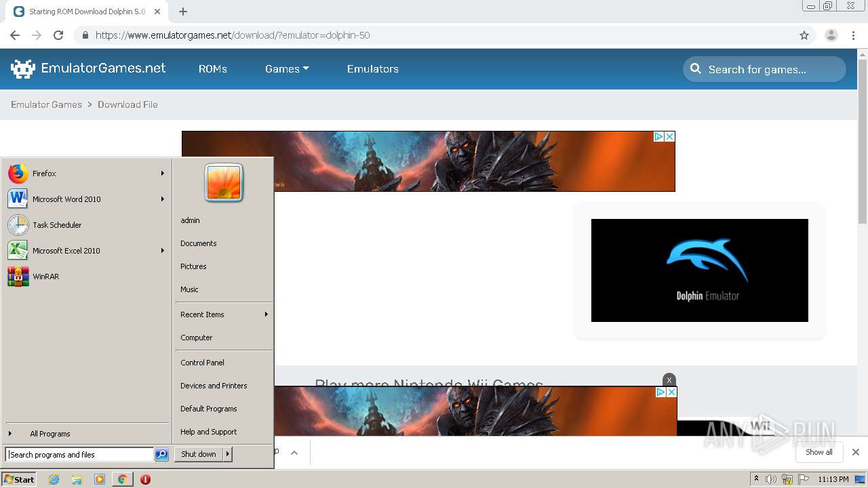This screenshot has height=488, width=868.
Task: Click the Start menu search magnifier button
Action: [161, 455]
